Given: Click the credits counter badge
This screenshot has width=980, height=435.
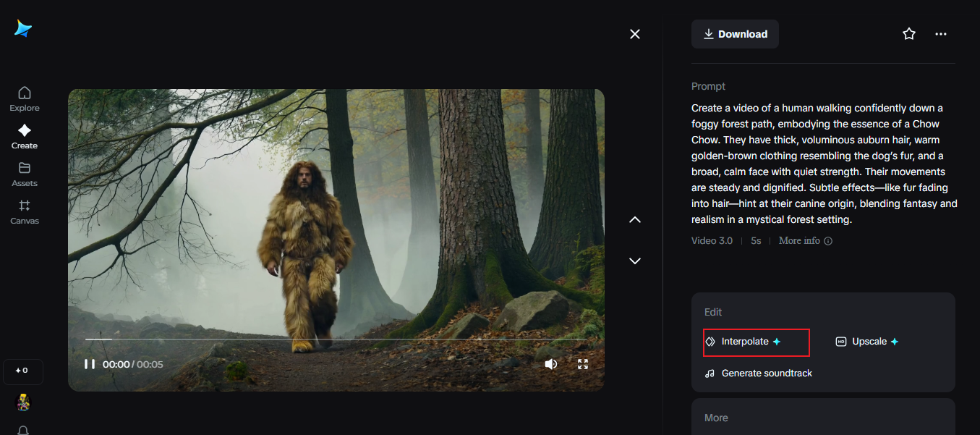Looking at the screenshot, I should (x=22, y=371).
